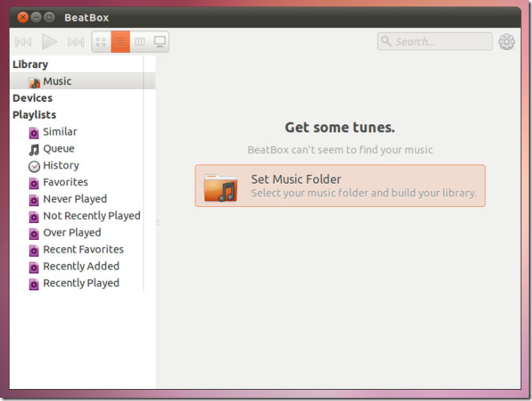Click "BeatBox can't seem to find your music" text

(x=340, y=150)
